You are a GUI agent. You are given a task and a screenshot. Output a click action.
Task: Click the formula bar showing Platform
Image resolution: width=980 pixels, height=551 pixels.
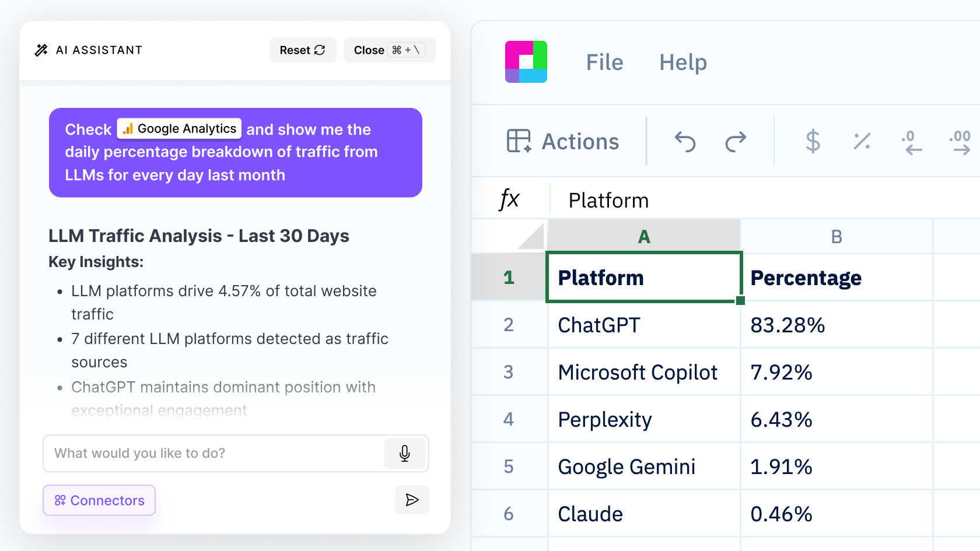pyautogui.click(x=765, y=200)
